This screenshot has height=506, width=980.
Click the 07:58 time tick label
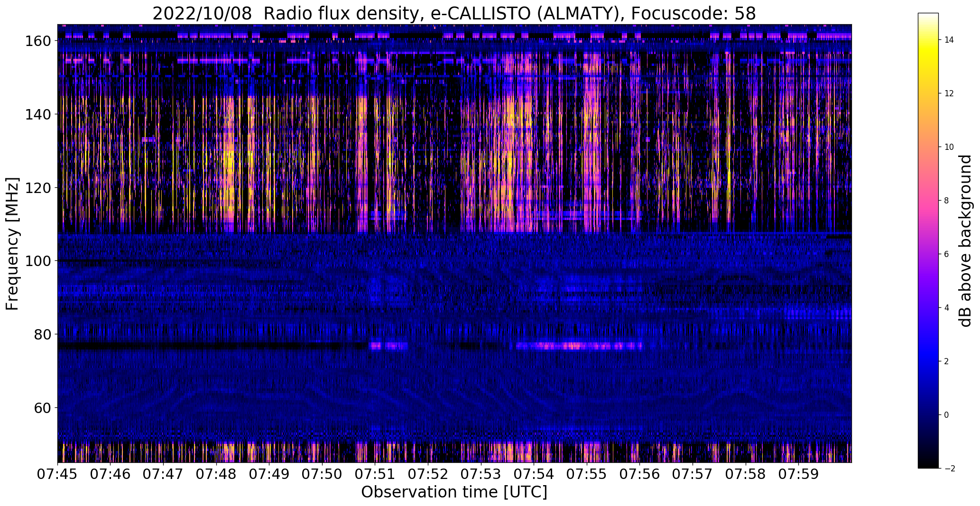(746, 474)
